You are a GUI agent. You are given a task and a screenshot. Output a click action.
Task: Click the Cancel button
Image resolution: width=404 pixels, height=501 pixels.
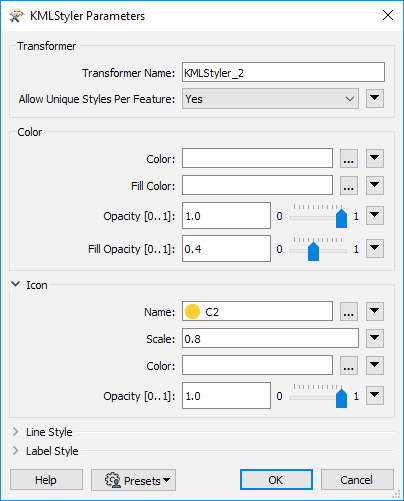(357, 480)
